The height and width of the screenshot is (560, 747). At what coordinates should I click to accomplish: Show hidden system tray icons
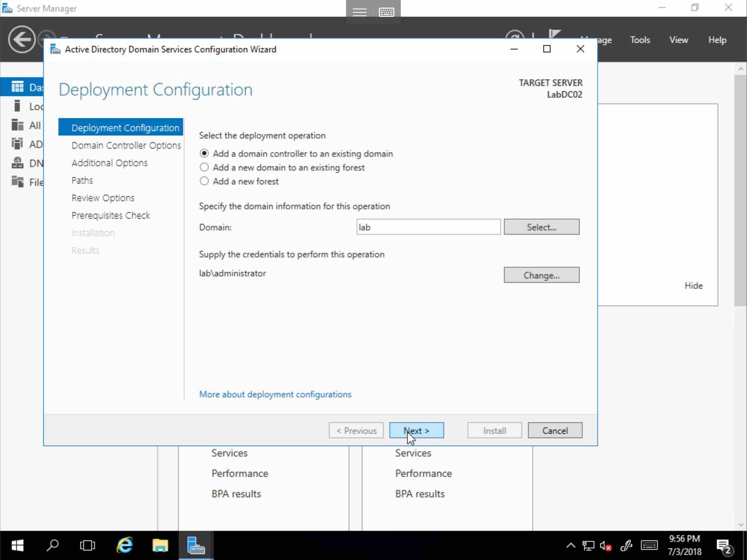(571, 545)
